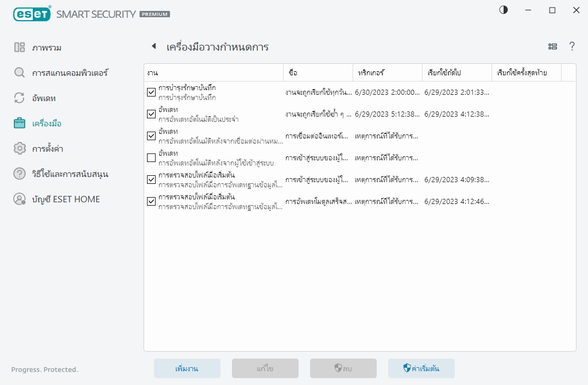This screenshot has width=588, height=385.
Task: Click the ค่าเริ่มต้น button
Action: (x=421, y=368)
